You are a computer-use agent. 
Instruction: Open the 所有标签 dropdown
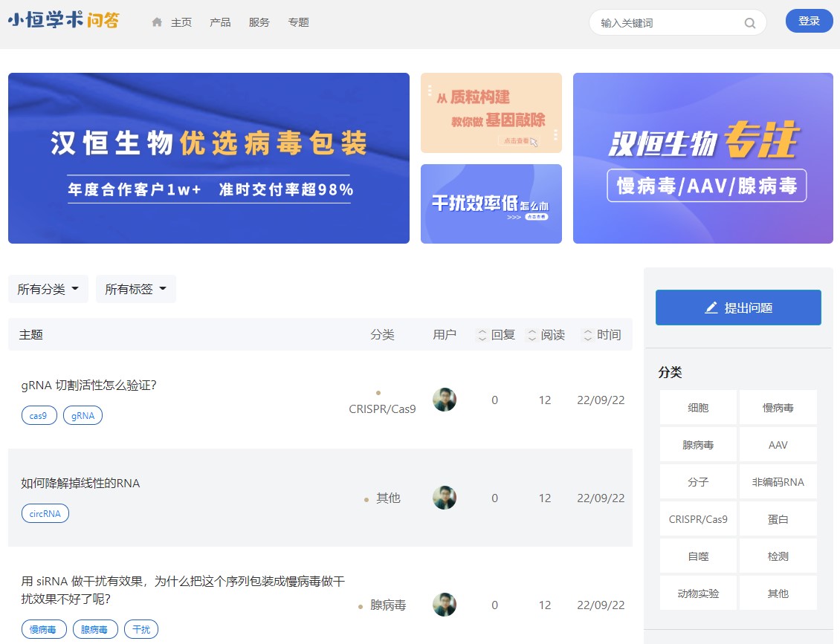click(135, 289)
